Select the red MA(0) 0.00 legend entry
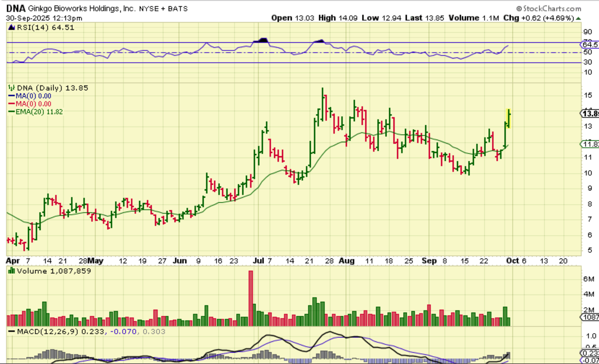 (30, 104)
